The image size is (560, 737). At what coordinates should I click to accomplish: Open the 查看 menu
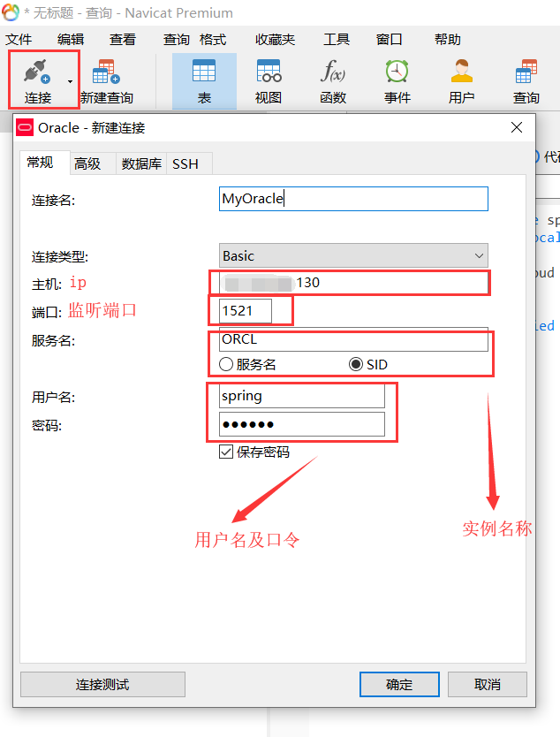pyautogui.click(x=122, y=40)
